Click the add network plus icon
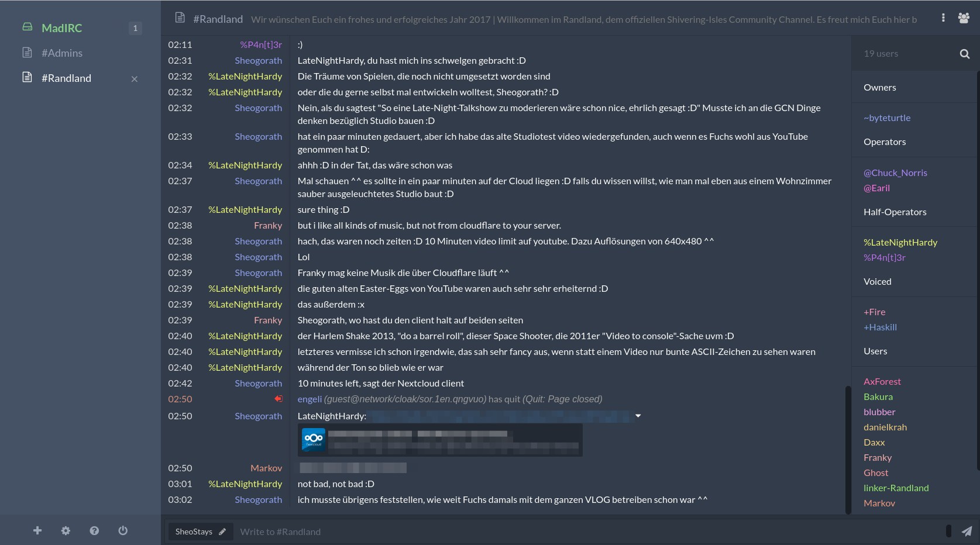Image resolution: width=980 pixels, height=545 pixels. coord(37,530)
